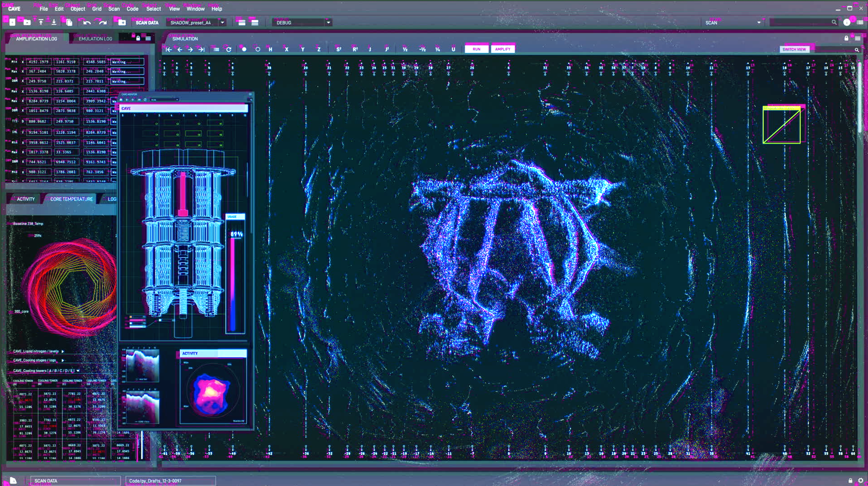Image resolution: width=868 pixels, height=486 pixels.
Task: Open the Scan menu in the menu bar
Action: coord(115,9)
